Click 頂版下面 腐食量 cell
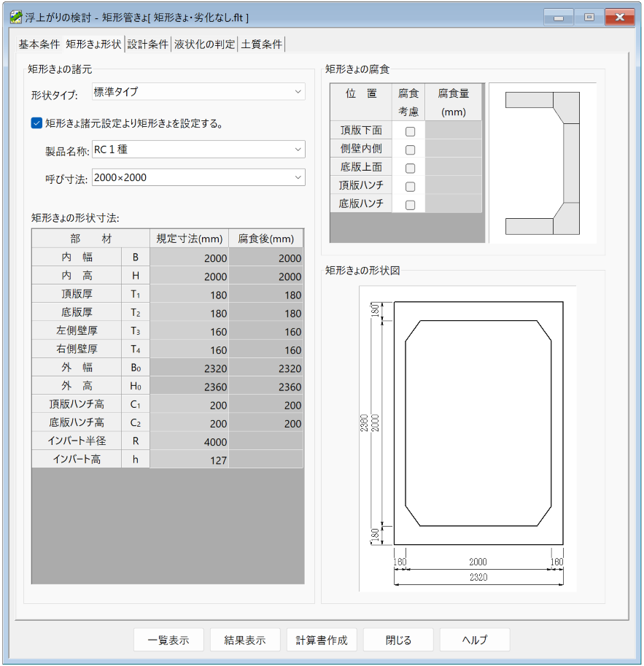Screen dimensions: 644x666 453,131
